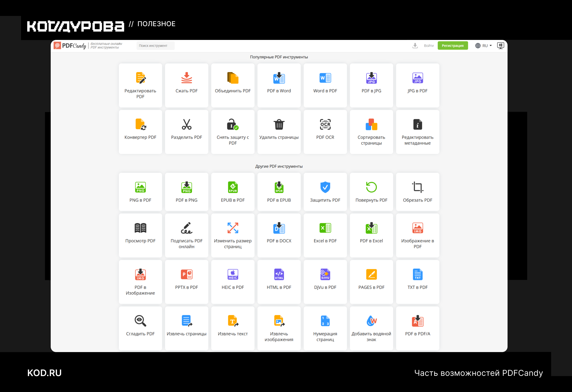Expand the RU language dropdown
572x392 pixels.
coord(484,46)
